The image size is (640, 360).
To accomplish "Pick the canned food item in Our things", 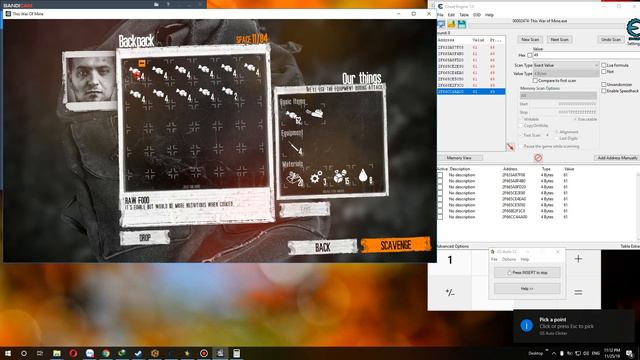I will coord(315,113).
